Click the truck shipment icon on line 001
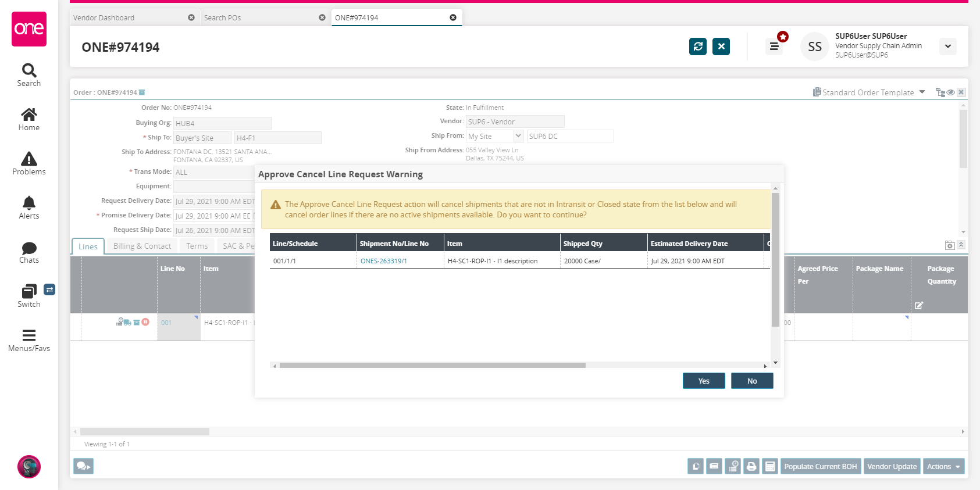The height and width of the screenshot is (490, 980). (x=127, y=322)
